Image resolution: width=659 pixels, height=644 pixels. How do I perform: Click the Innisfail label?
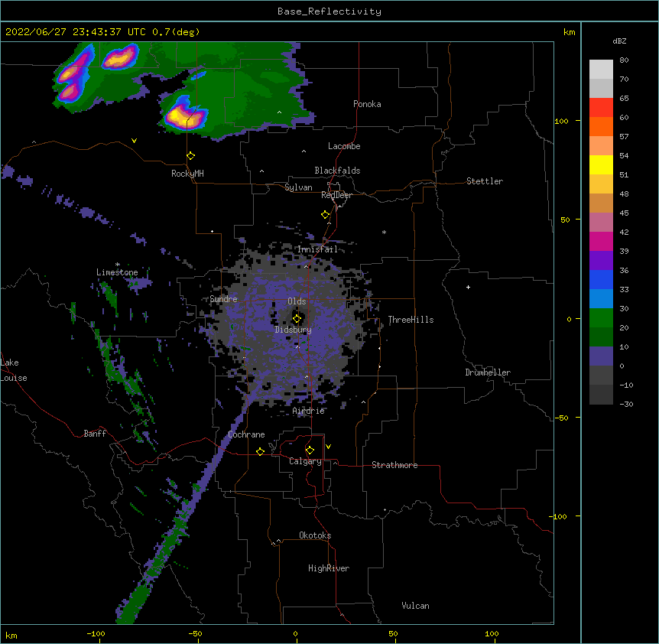point(318,249)
